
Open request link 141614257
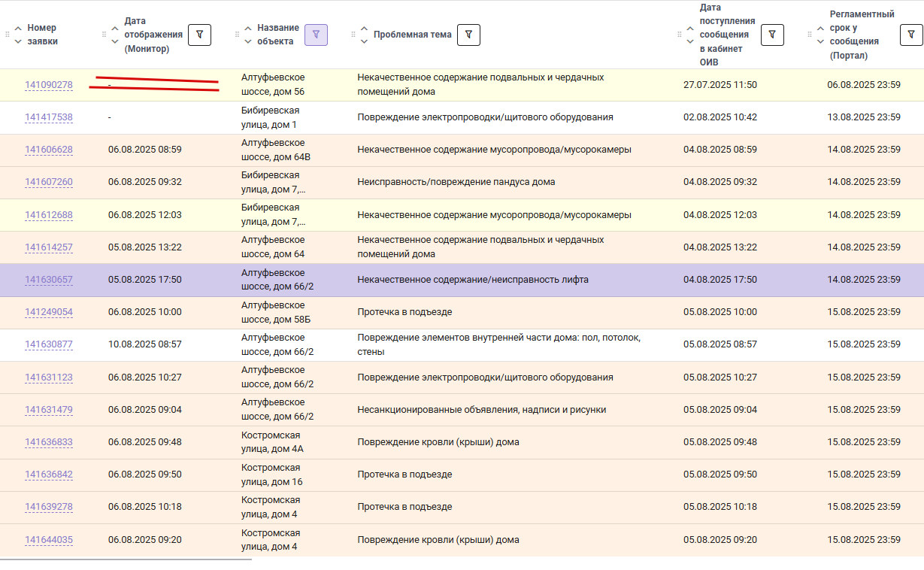point(49,247)
